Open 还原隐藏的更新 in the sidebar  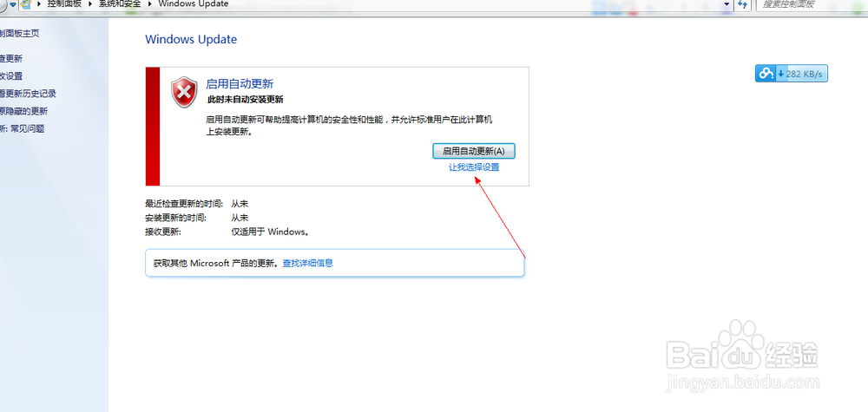[x=23, y=111]
